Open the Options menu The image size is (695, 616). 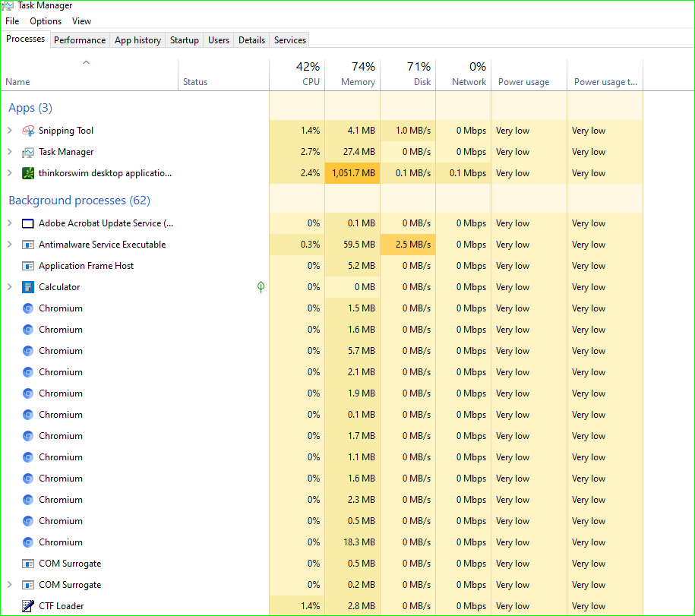pyautogui.click(x=46, y=21)
